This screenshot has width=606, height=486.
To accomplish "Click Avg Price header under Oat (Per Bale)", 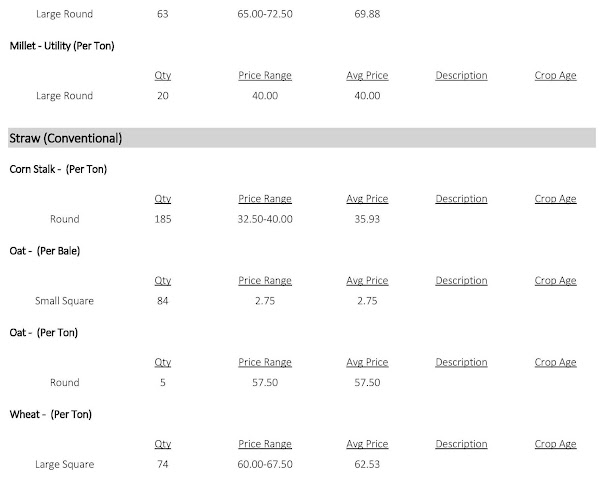I will click(x=367, y=281).
